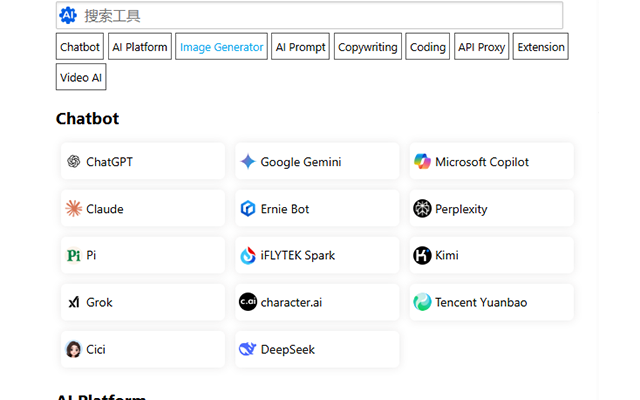Image resolution: width=640 pixels, height=400 pixels.
Task: Switch to the Chatbot category tab
Action: click(x=80, y=47)
